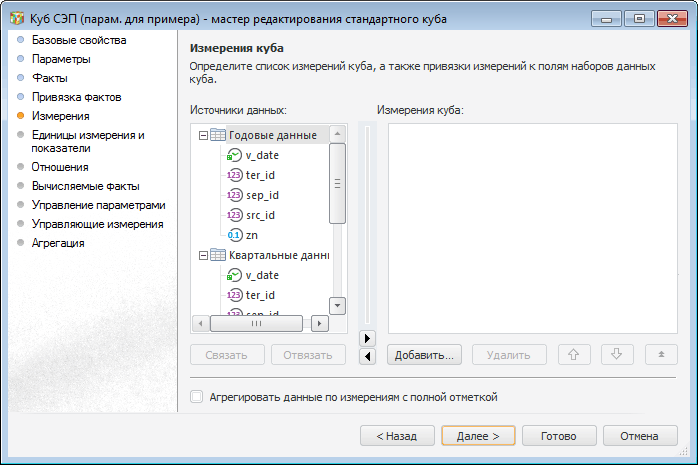Open the Базовые свойства wizard page
Image resolution: width=698 pixels, height=465 pixels.
79,40
